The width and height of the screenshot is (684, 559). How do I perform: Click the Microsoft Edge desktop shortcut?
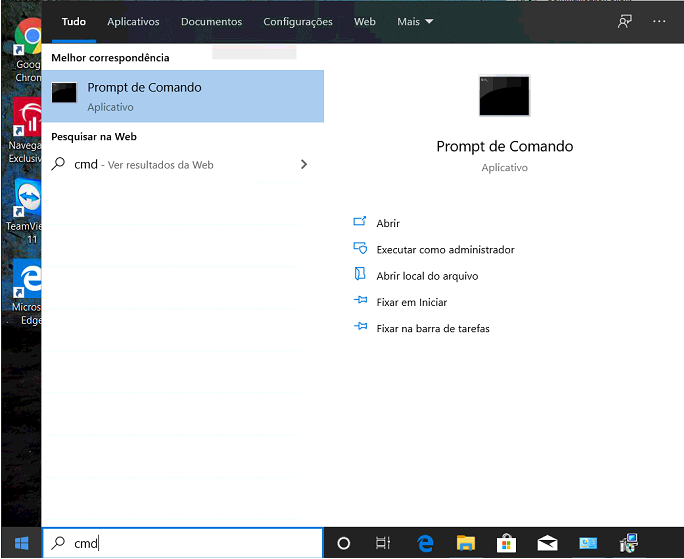tap(26, 292)
